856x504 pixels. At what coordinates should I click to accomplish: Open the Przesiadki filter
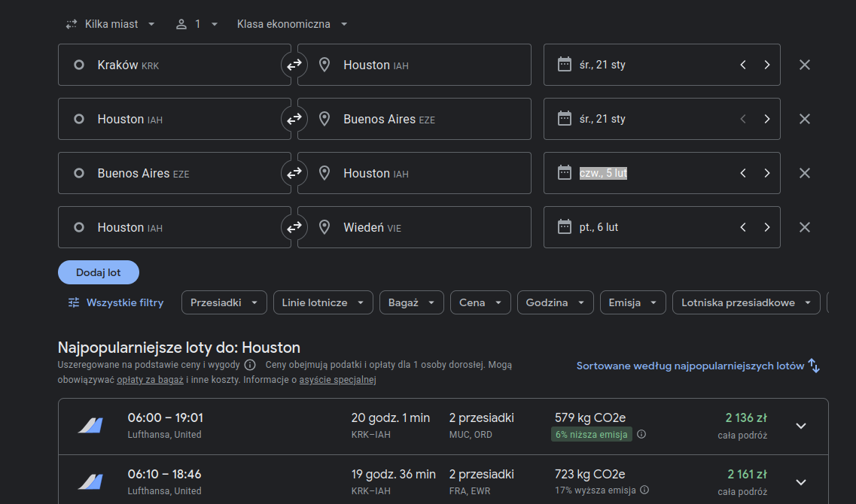point(224,302)
